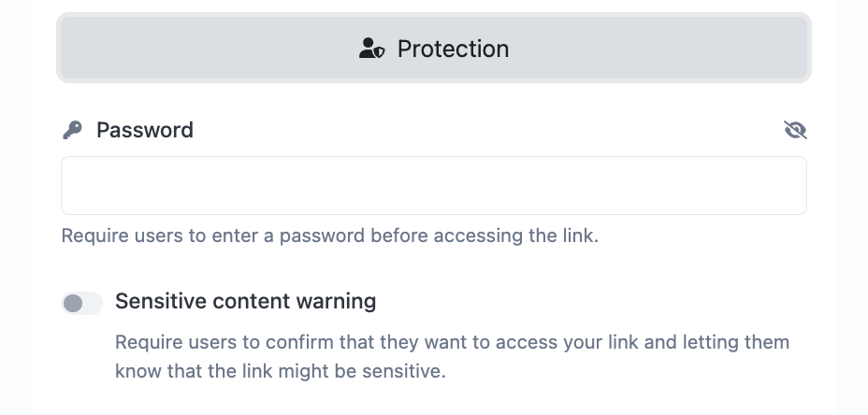The image size is (868, 415).
Task: Click the user shield icon in Protection
Action: 371,49
